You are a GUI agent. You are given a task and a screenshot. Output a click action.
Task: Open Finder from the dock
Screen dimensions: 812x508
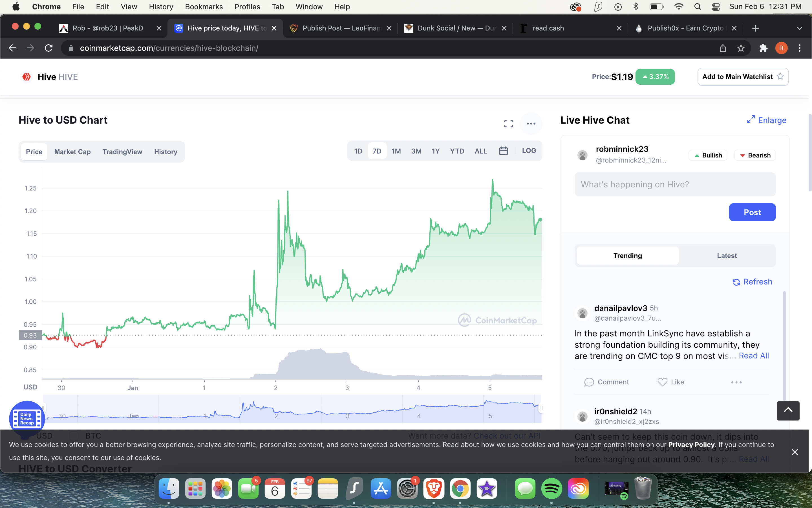tap(169, 488)
